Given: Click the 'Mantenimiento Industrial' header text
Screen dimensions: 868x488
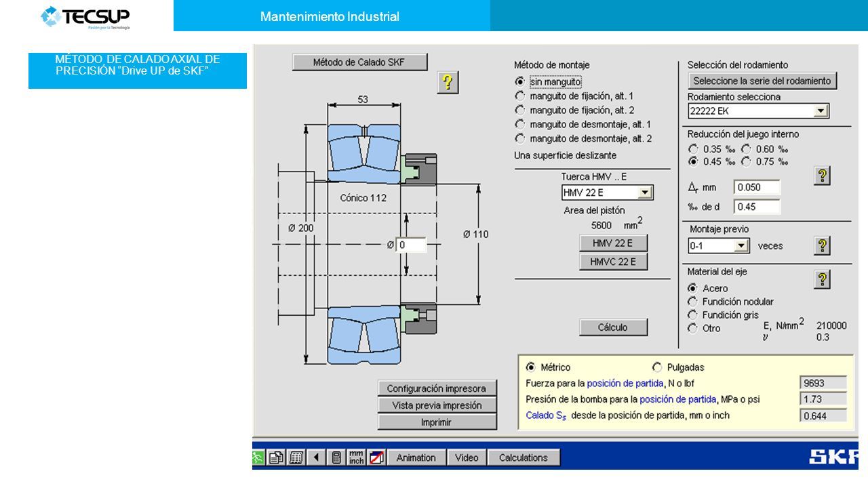Looking at the screenshot, I should coord(330,17).
